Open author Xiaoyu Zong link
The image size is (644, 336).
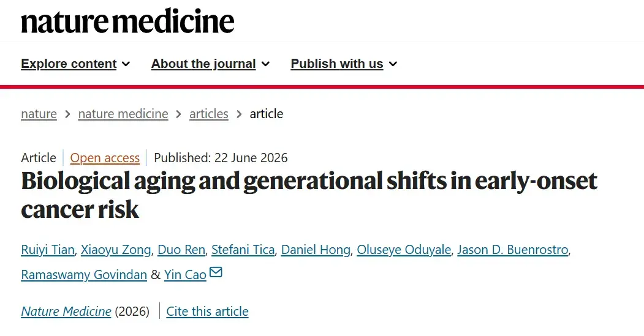[116, 250]
